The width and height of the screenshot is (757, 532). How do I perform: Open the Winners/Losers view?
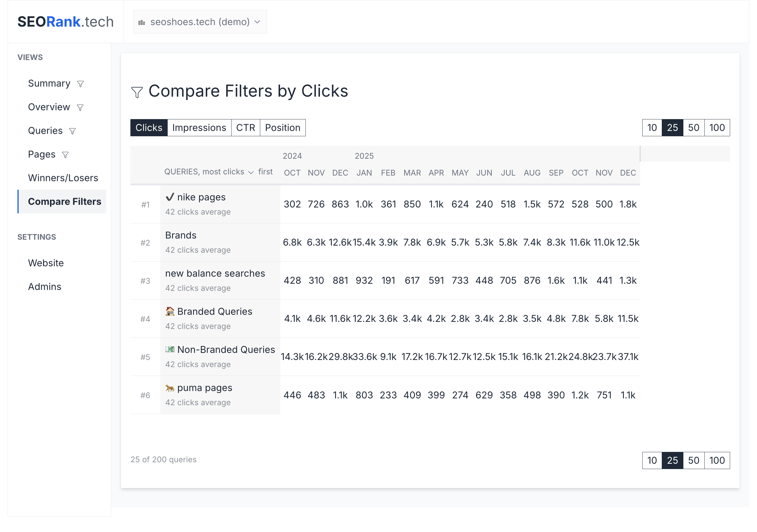click(x=63, y=178)
